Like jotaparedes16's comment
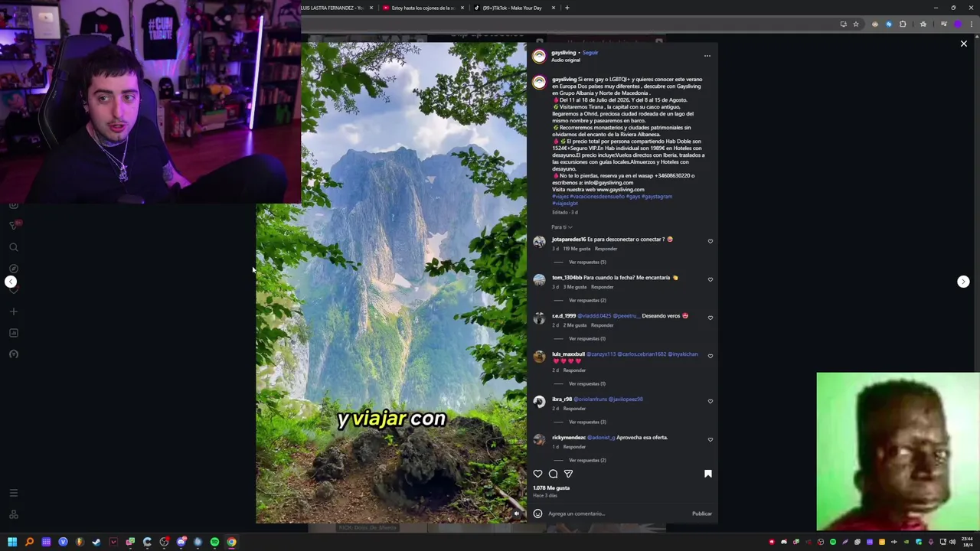Viewport: 980px width, 551px height. (710, 241)
